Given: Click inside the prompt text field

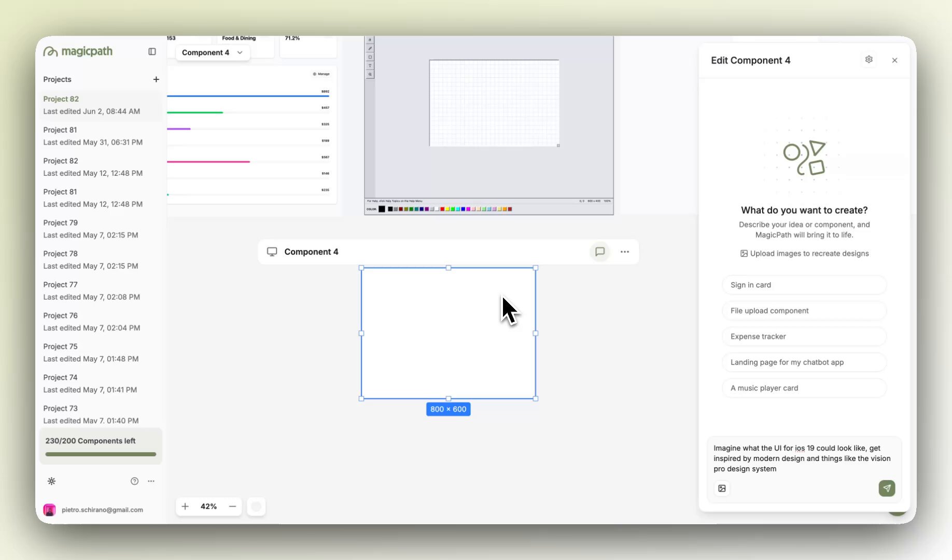Looking at the screenshot, I should pos(804,458).
